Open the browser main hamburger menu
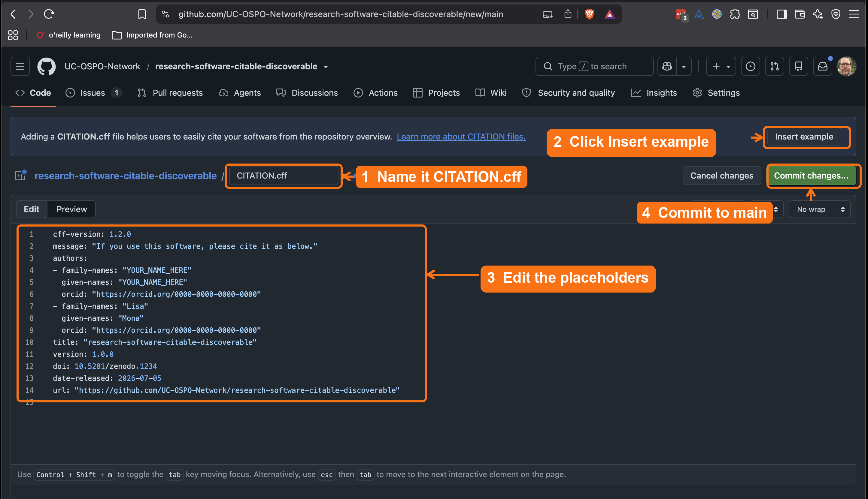Viewport: 868px width, 499px height. [854, 14]
